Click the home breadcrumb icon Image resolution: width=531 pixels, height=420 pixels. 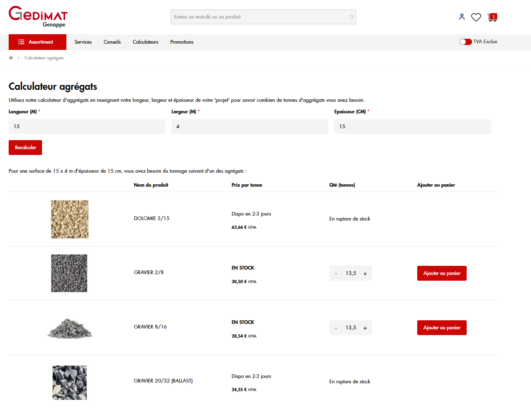click(11, 58)
